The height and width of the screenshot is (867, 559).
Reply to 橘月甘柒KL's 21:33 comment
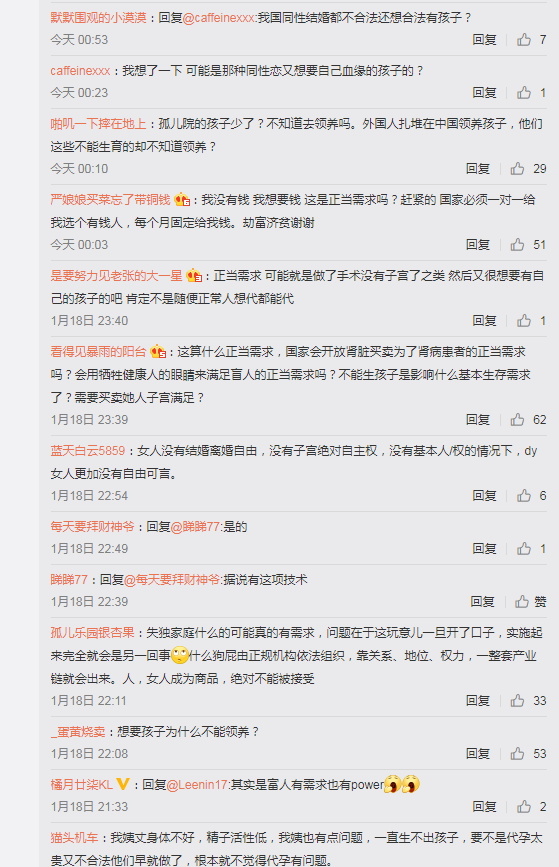484,806
